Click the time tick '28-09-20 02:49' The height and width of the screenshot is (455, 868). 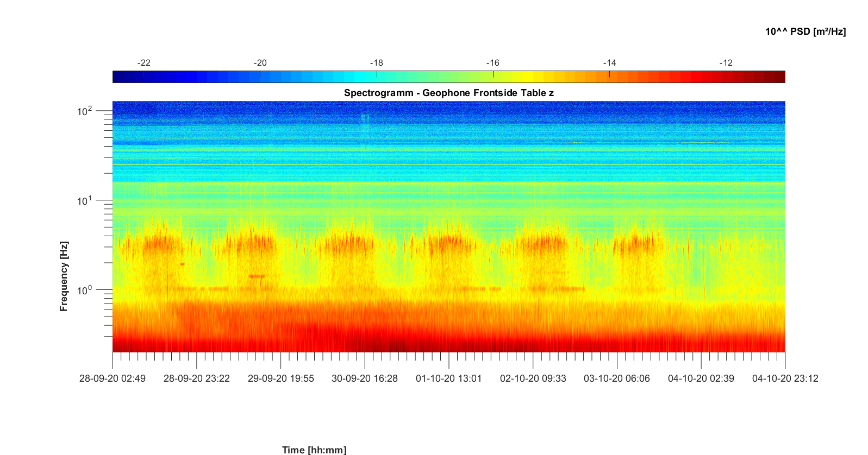[x=113, y=378]
